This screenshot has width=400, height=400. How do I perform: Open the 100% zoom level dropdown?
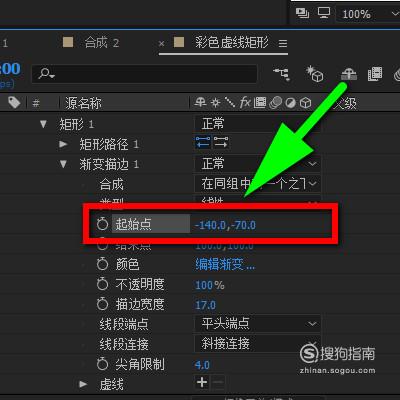[x=368, y=14]
